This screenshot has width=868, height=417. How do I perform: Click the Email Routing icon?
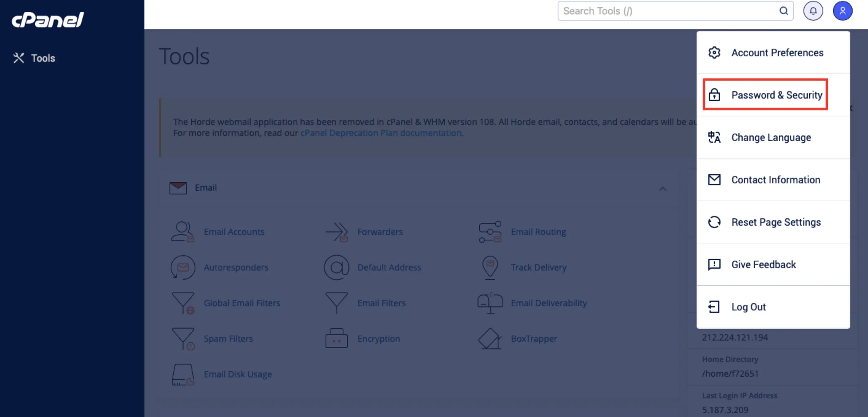490,232
